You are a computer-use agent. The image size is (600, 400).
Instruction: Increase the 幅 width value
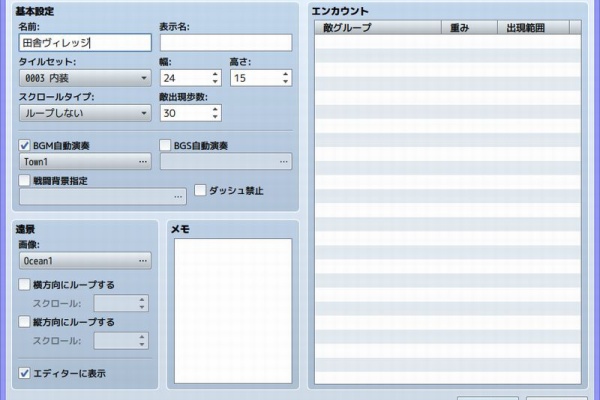pos(215,74)
